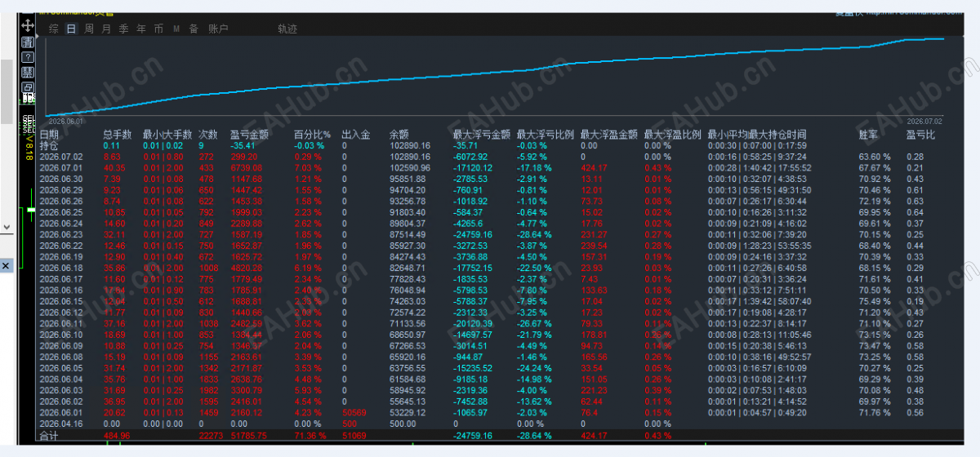Click the 最大浮盈金额 column header
The image size is (980, 457).
(x=609, y=135)
